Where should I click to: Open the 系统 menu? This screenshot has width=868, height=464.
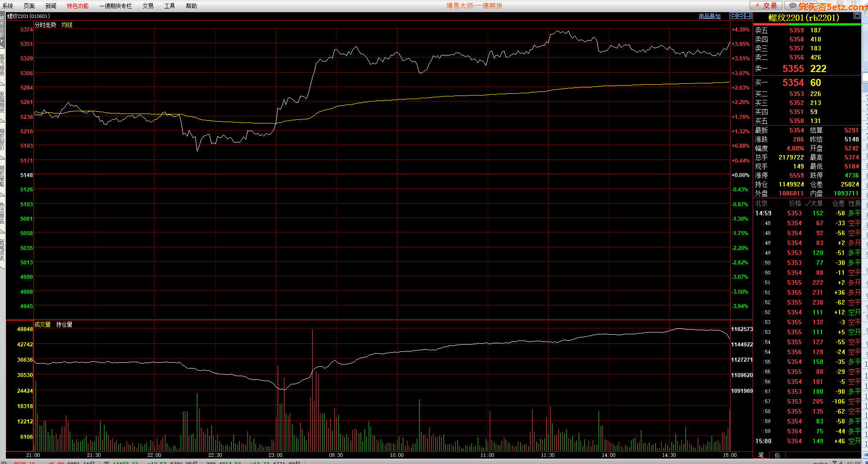click(8, 6)
